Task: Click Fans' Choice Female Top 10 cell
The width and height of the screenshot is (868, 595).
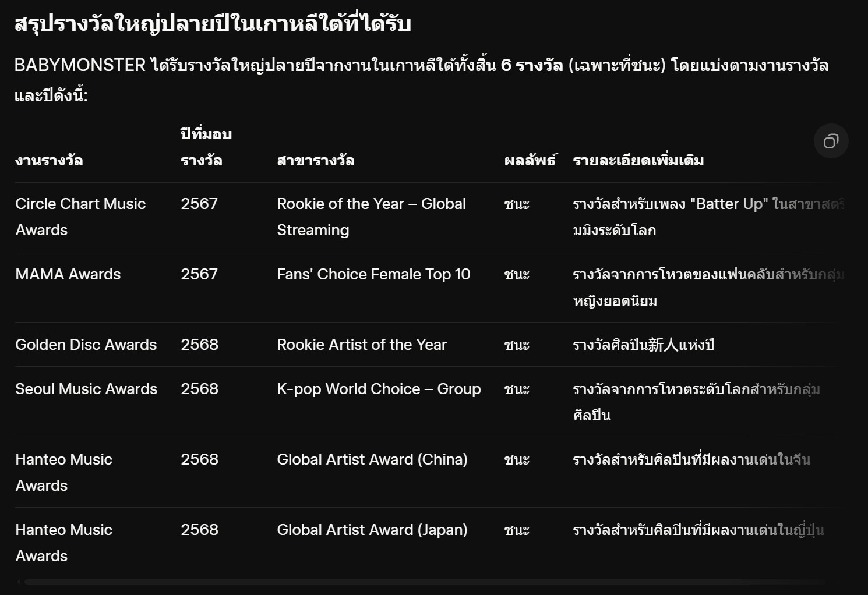Action: click(x=373, y=274)
